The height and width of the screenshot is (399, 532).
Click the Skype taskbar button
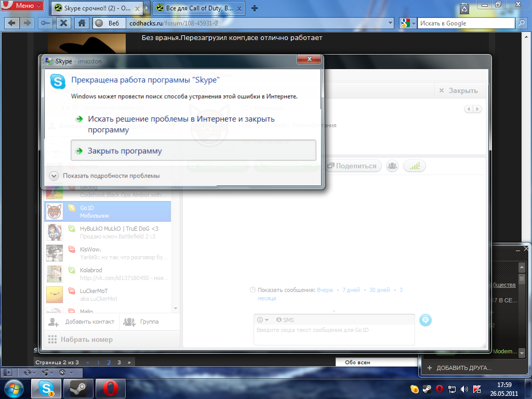coord(46,389)
